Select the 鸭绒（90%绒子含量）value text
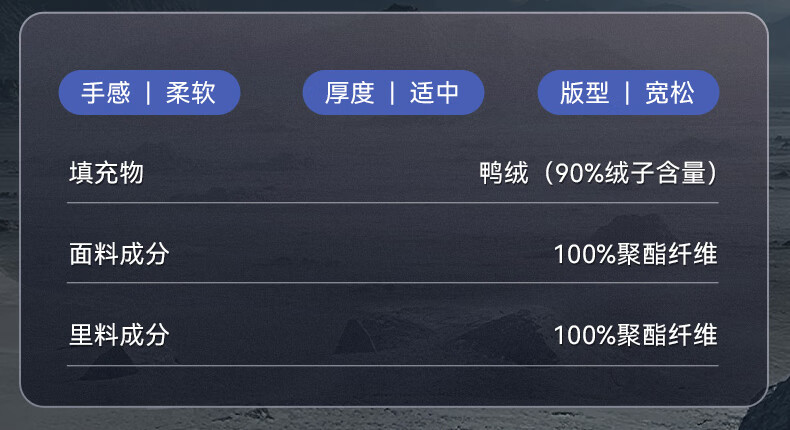The image size is (790, 430). [x=598, y=173]
